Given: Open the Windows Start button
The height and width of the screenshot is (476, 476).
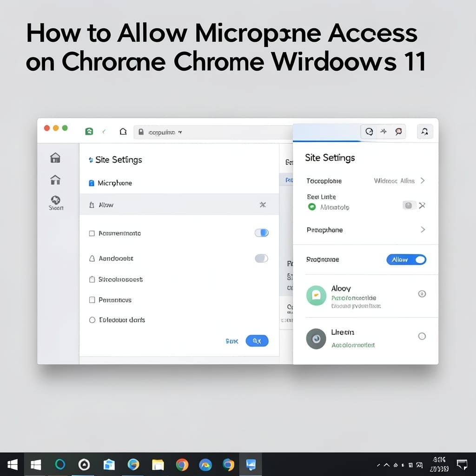Looking at the screenshot, I should (12, 465).
